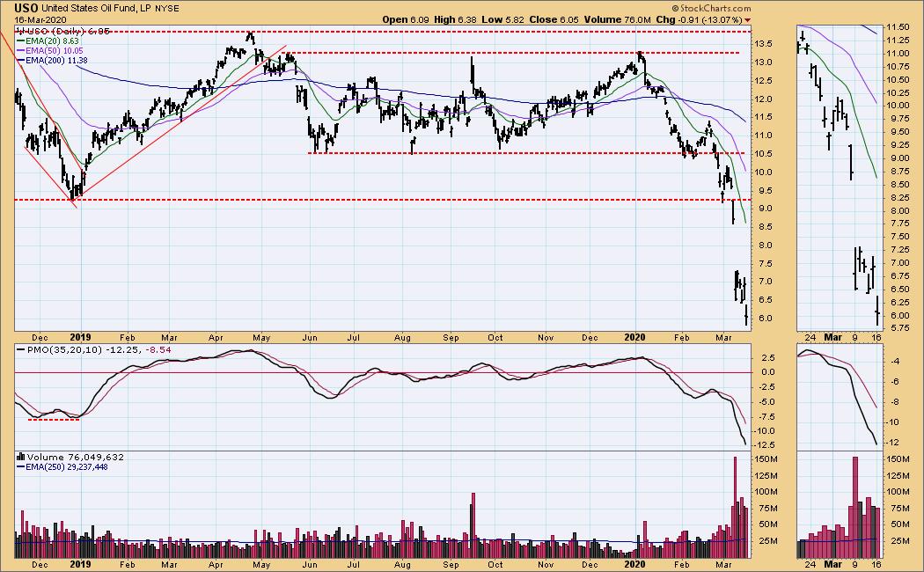Click the Volume 76.0M header value
The height and width of the screenshot is (572, 924).
click(x=617, y=19)
